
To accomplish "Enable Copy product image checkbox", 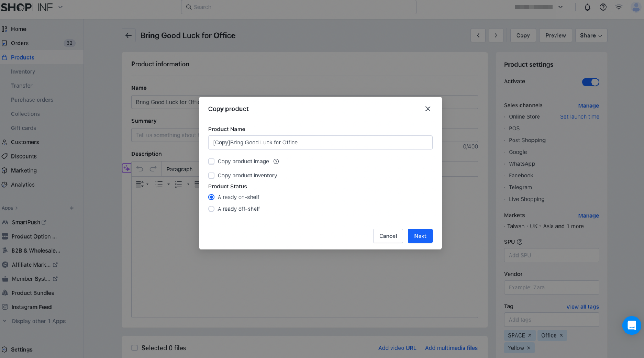I will (211, 161).
